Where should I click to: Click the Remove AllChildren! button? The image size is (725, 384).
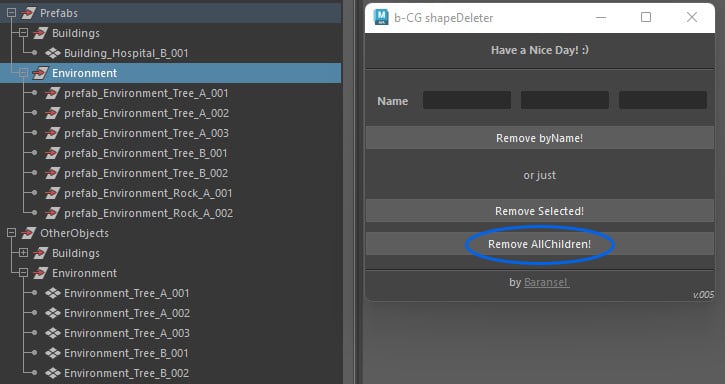540,244
